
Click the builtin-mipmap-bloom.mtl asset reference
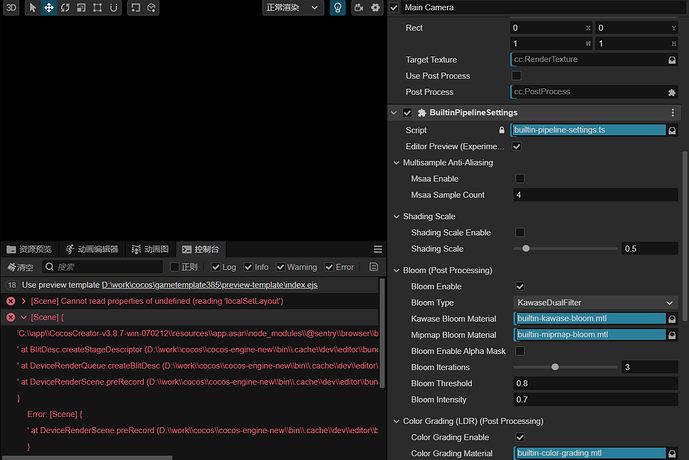tap(591, 335)
